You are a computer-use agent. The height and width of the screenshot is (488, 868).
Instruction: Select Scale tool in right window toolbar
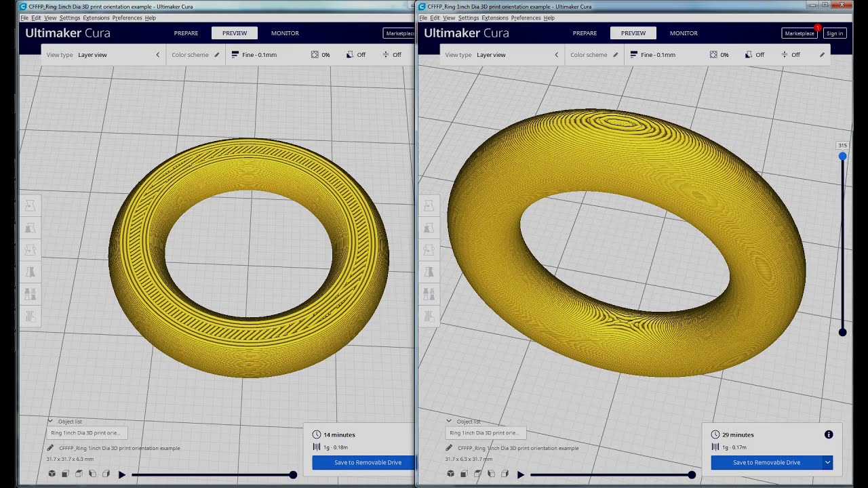(429, 228)
